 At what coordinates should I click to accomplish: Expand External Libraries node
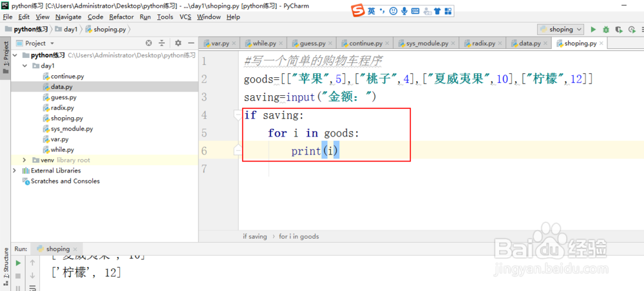pos(15,171)
